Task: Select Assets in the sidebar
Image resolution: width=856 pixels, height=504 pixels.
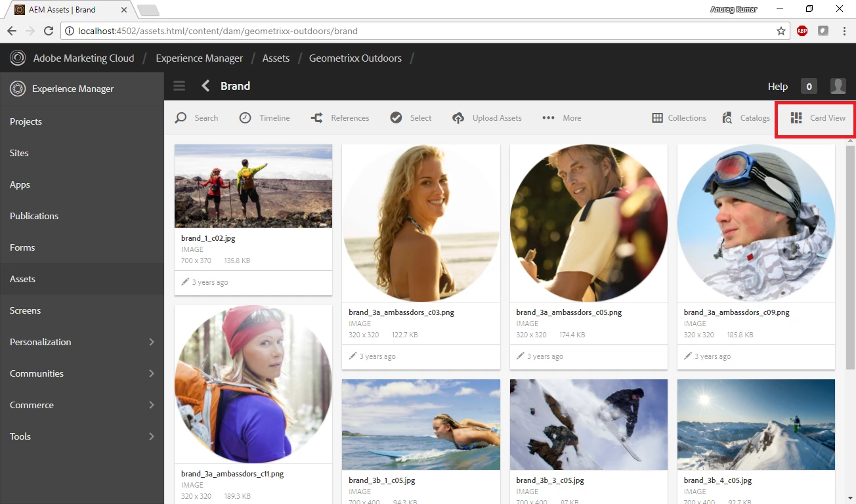Action: point(82,279)
